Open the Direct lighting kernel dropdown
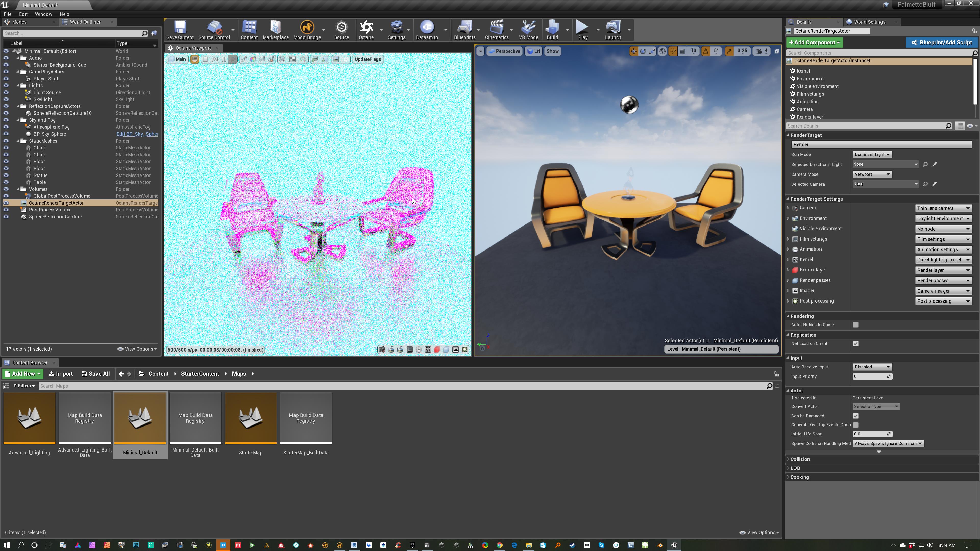This screenshot has height=551, width=980. pos(943,260)
